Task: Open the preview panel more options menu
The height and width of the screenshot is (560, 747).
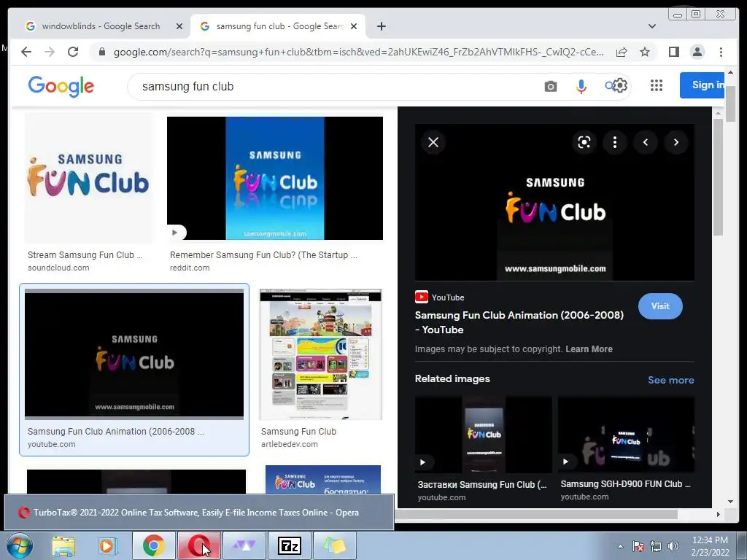Action: [614, 142]
